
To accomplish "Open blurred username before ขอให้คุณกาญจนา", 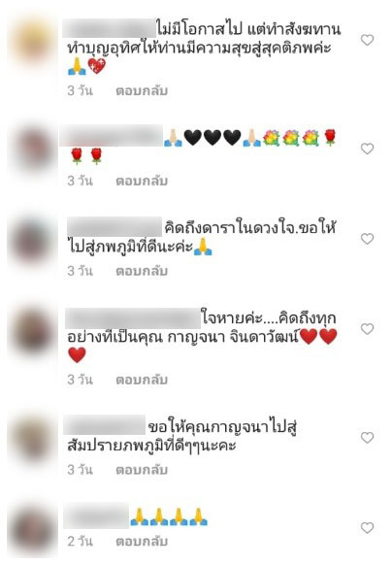I will [x=105, y=425].
